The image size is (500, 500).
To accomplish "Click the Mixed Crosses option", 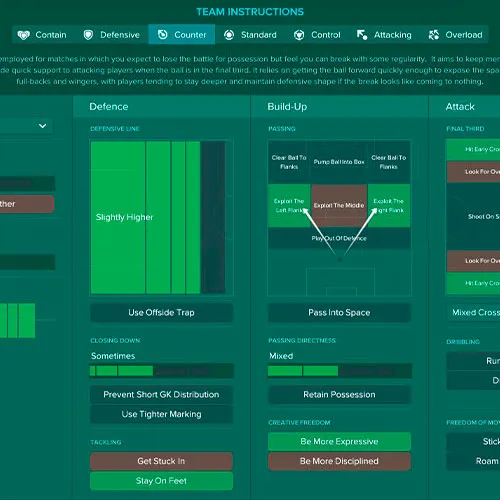I will pos(473,313).
